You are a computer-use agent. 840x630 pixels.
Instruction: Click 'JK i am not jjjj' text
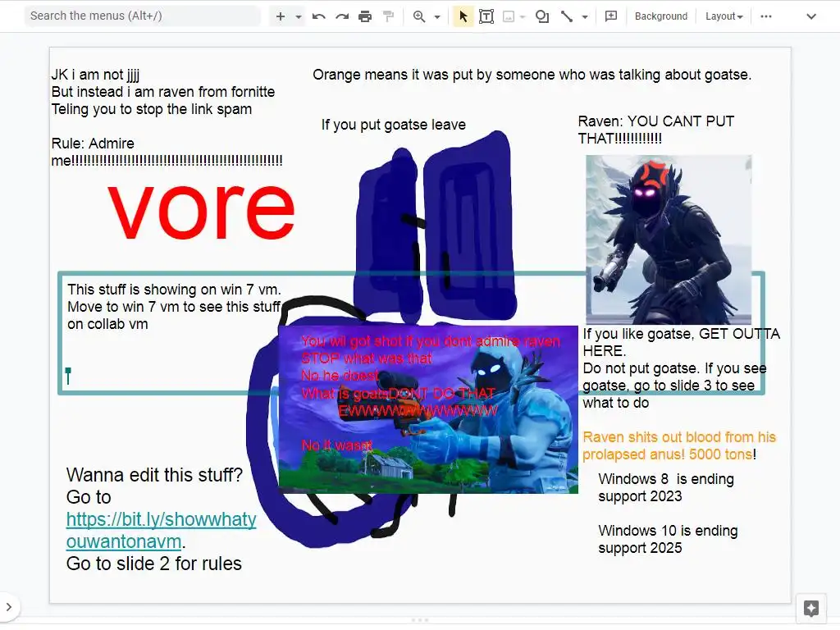[x=95, y=75]
